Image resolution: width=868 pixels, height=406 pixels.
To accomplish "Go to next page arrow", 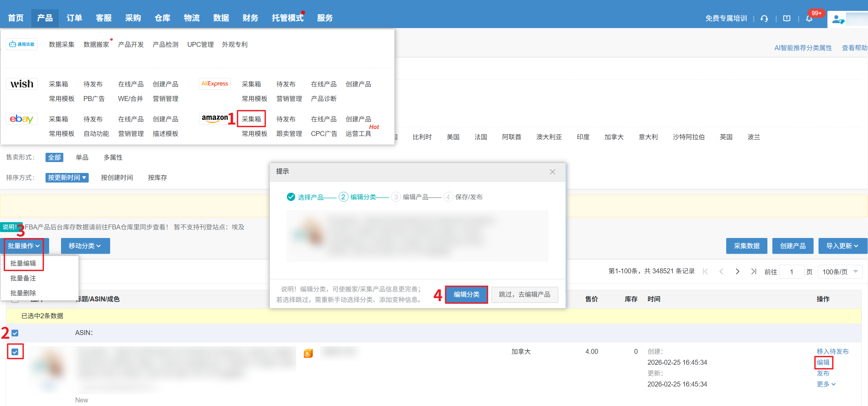I will point(737,271).
